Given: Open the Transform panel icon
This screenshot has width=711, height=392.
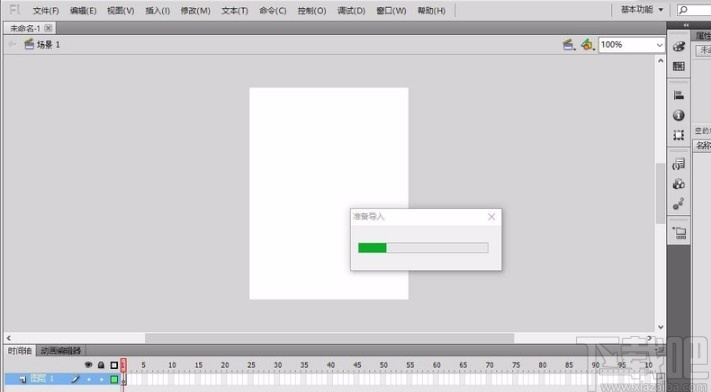Looking at the screenshot, I should (x=679, y=135).
